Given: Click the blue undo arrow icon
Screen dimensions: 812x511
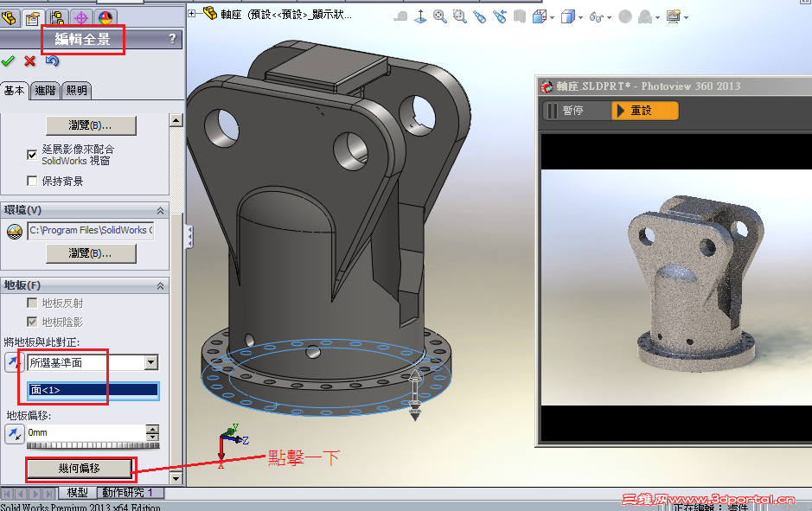Looking at the screenshot, I should click(x=52, y=61).
